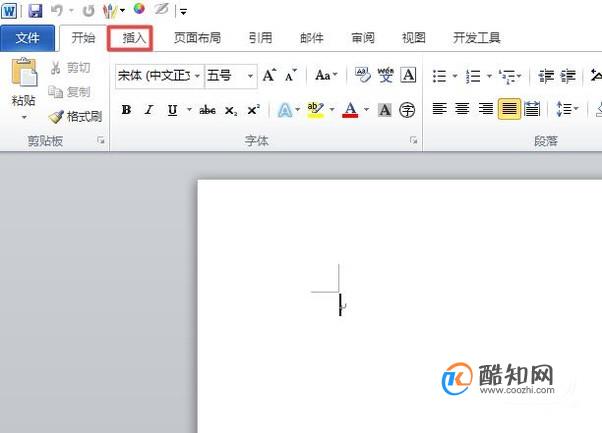The image size is (602, 433).
Task: Switch to the 审阅 tab
Action: point(362,38)
